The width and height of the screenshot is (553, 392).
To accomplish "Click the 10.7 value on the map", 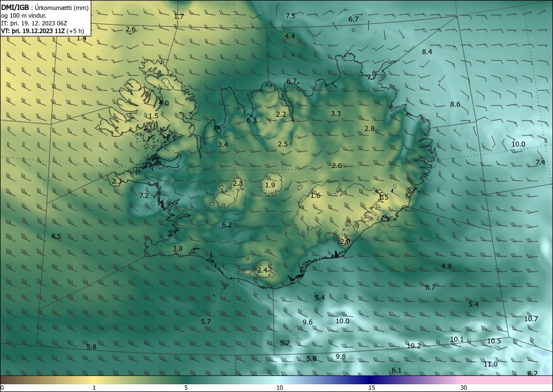I will click(x=531, y=319).
